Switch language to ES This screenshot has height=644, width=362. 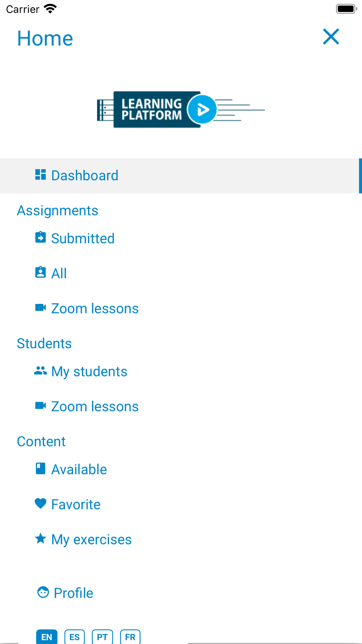click(75, 637)
